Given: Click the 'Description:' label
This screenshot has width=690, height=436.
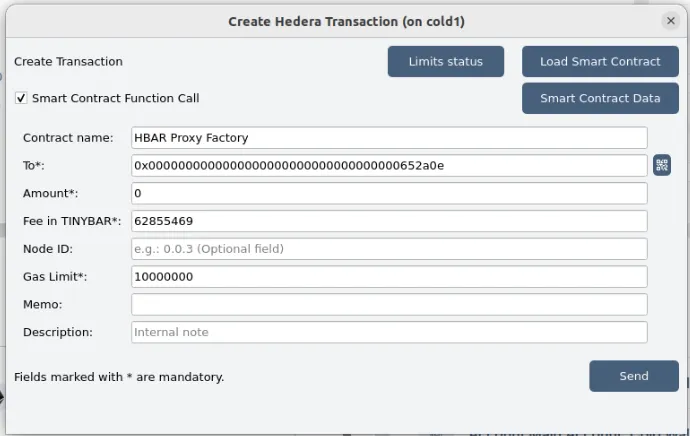Looking at the screenshot, I should point(58,332).
